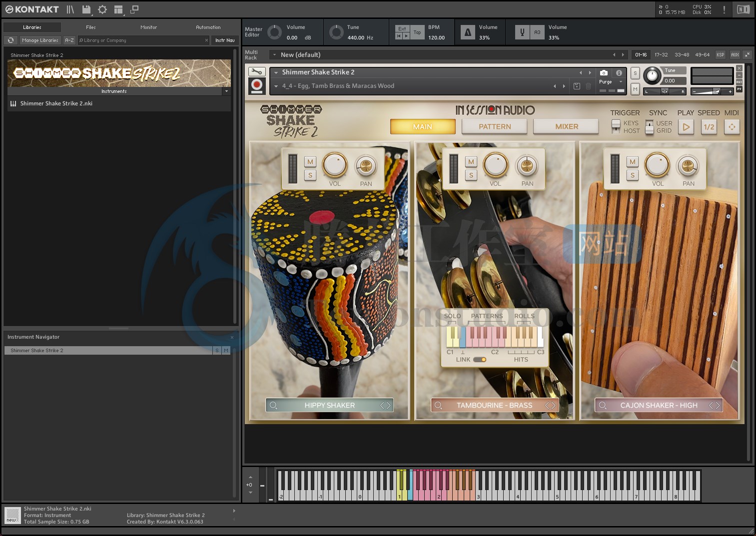The height and width of the screenshot is (536, 756).
Task: Go to next snapshot arrow
Action: 564,86
